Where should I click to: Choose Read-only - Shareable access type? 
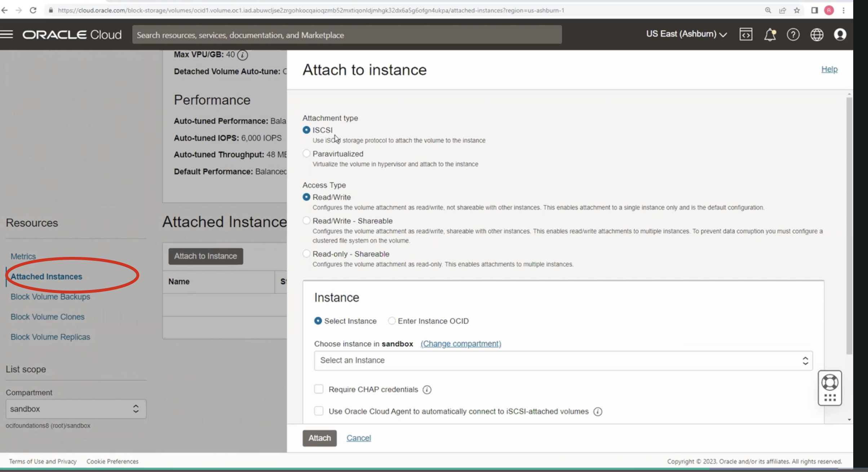306,254
